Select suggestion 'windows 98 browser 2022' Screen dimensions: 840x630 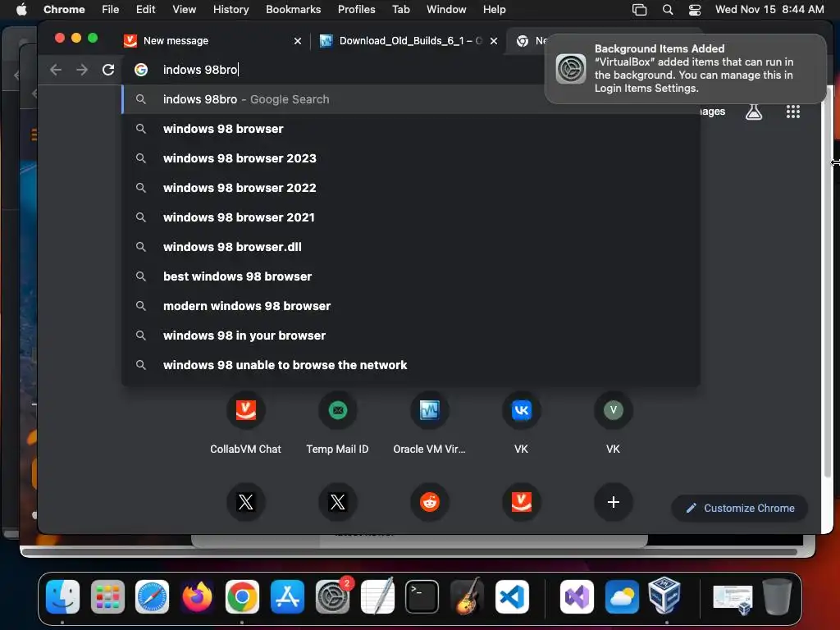click(x=411, y=188)
